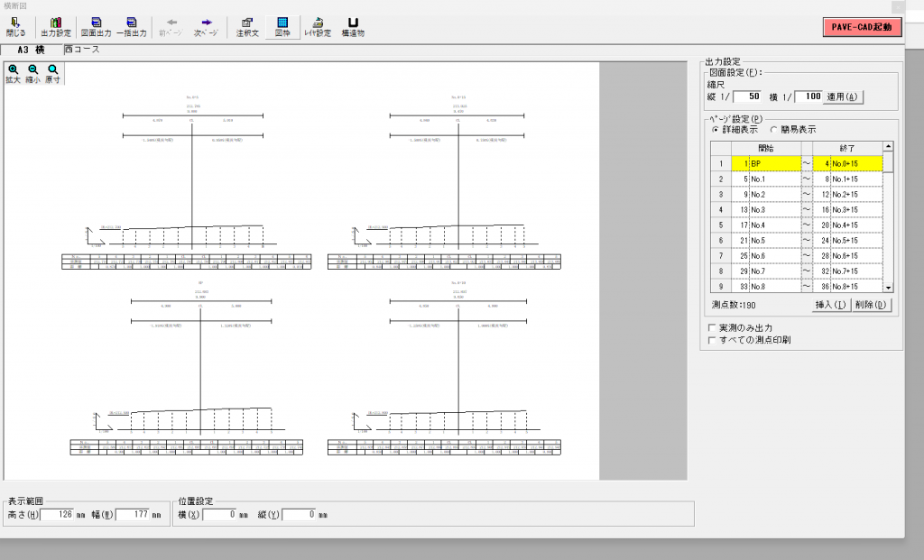Click the PAVE-CAD起動 button
The image size is (924, 560).
pyautogui.click(x=862, y=27)
